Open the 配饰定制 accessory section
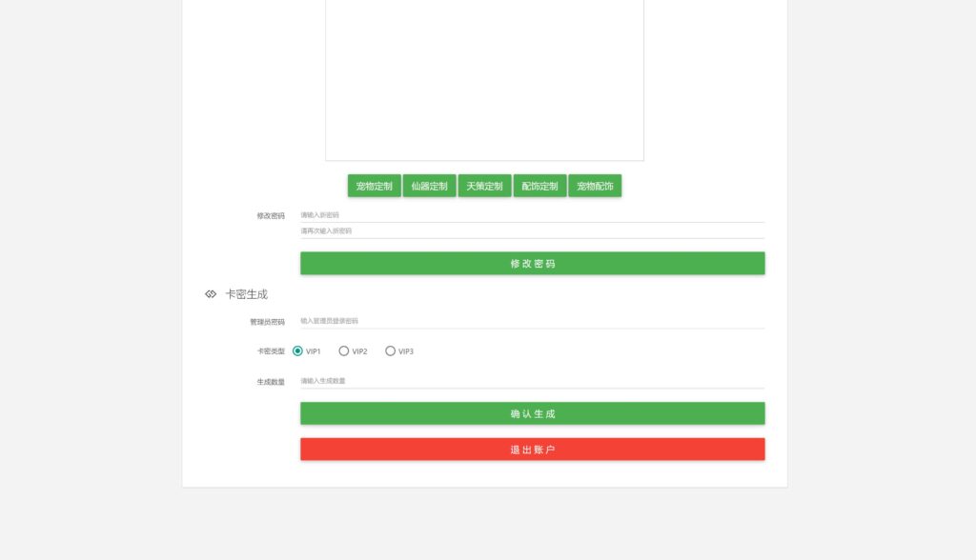The image size is (976, 560). [x=540, y=186]
